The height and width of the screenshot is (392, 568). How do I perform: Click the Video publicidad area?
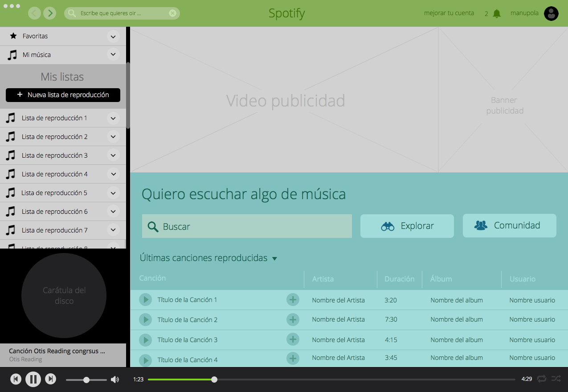[285, 100]
